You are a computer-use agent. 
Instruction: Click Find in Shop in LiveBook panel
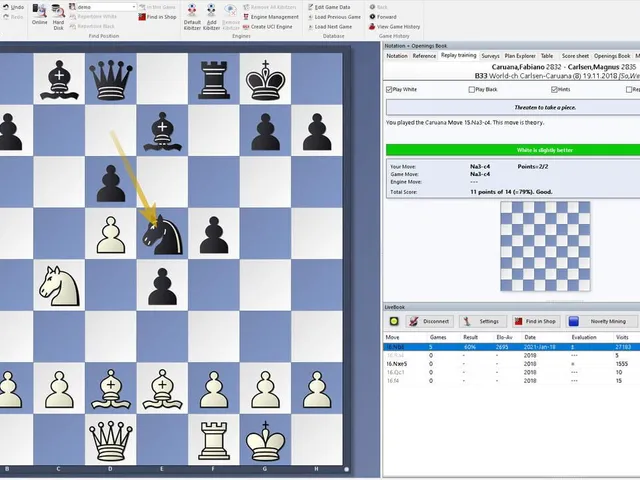point(536,321)
